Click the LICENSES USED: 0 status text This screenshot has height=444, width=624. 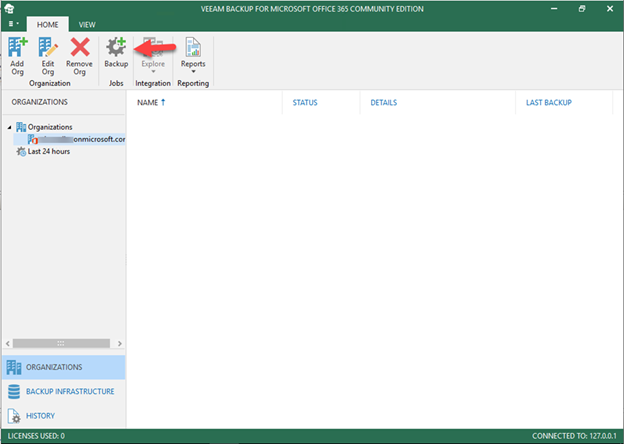(36, 436)
